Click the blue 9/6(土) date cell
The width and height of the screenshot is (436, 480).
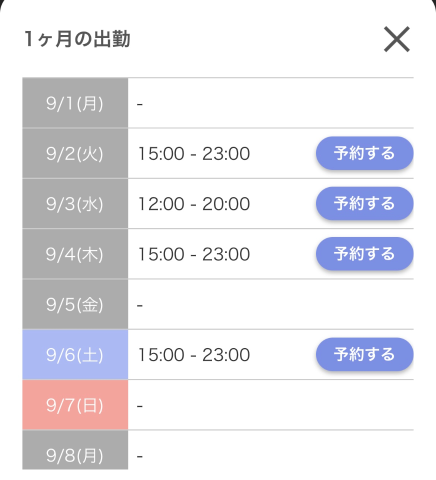75,355
